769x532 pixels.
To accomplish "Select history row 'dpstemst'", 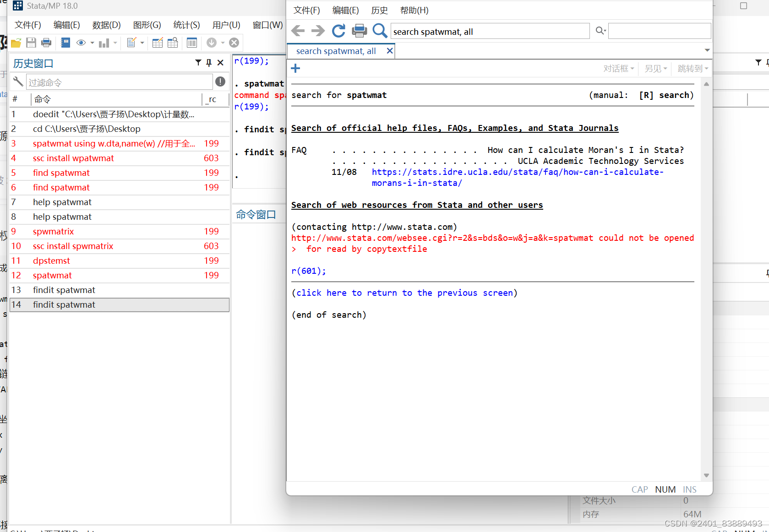I will coord(120,261).
